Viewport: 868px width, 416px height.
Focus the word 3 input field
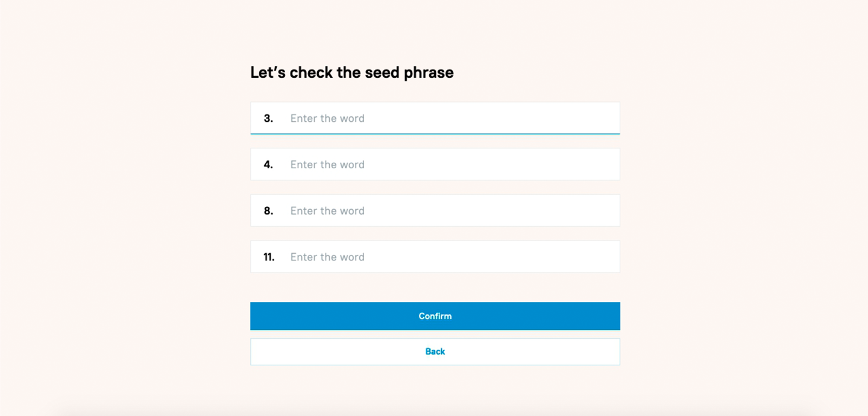(435, 118)
